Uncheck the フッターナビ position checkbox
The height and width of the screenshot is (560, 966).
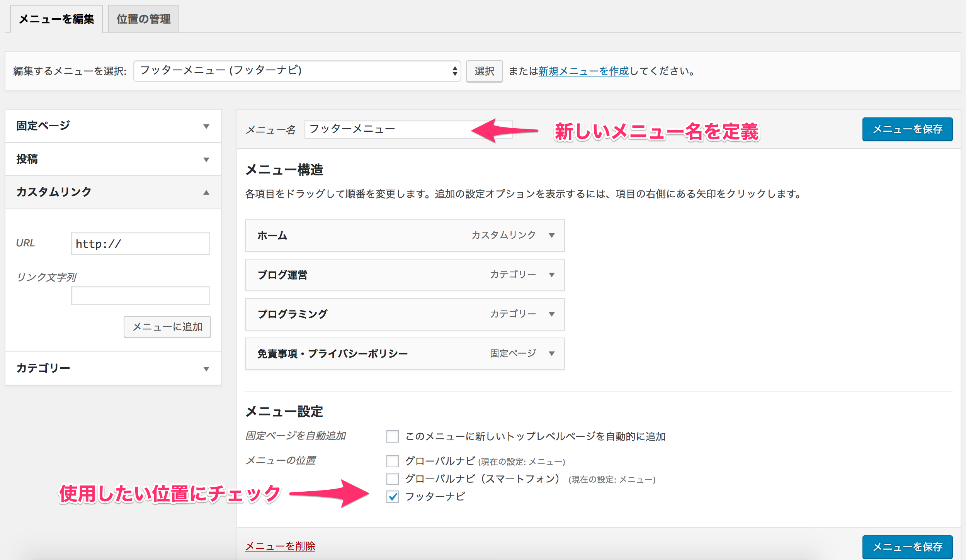click(x=392, y=496)
